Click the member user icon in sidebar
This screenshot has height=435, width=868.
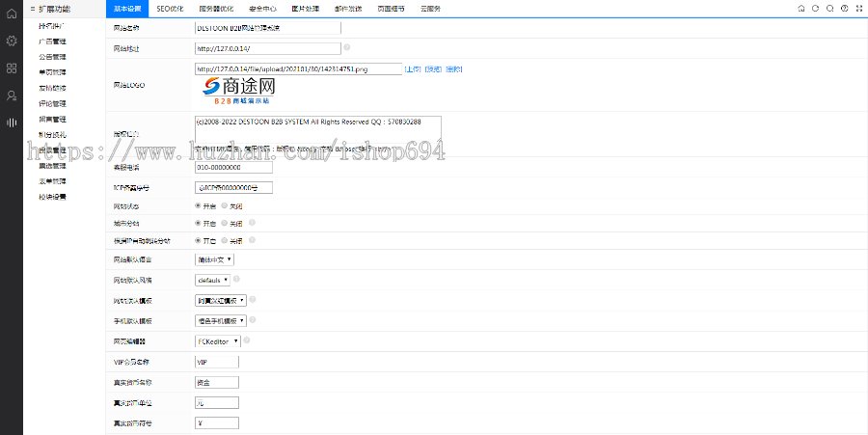12,95
